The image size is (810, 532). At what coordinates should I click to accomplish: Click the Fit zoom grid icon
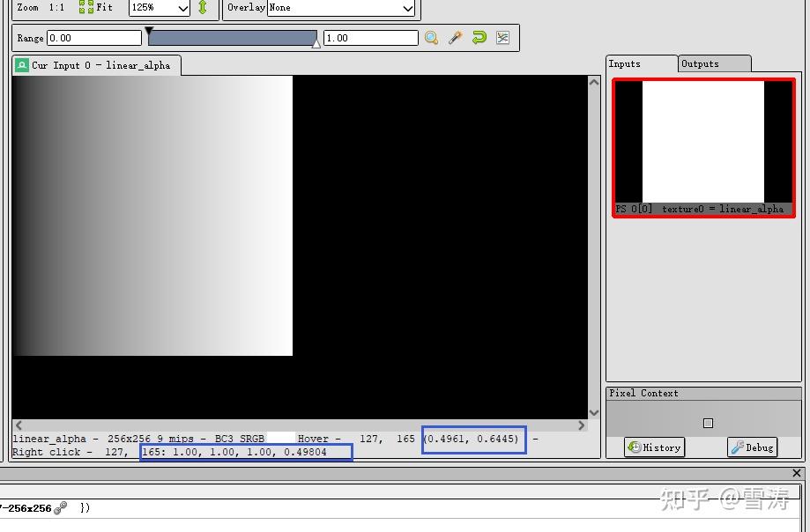85,8
